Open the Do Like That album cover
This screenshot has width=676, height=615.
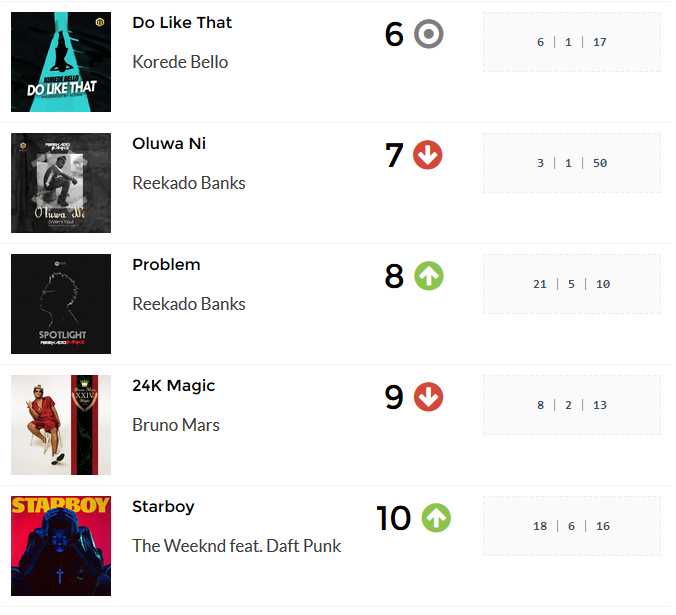point(61,62)
